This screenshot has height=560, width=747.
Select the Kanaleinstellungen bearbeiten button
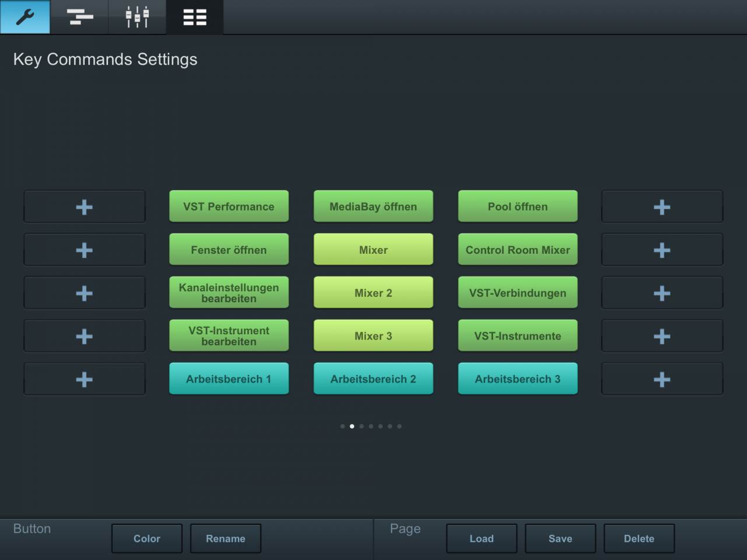[x=229, y=292]
